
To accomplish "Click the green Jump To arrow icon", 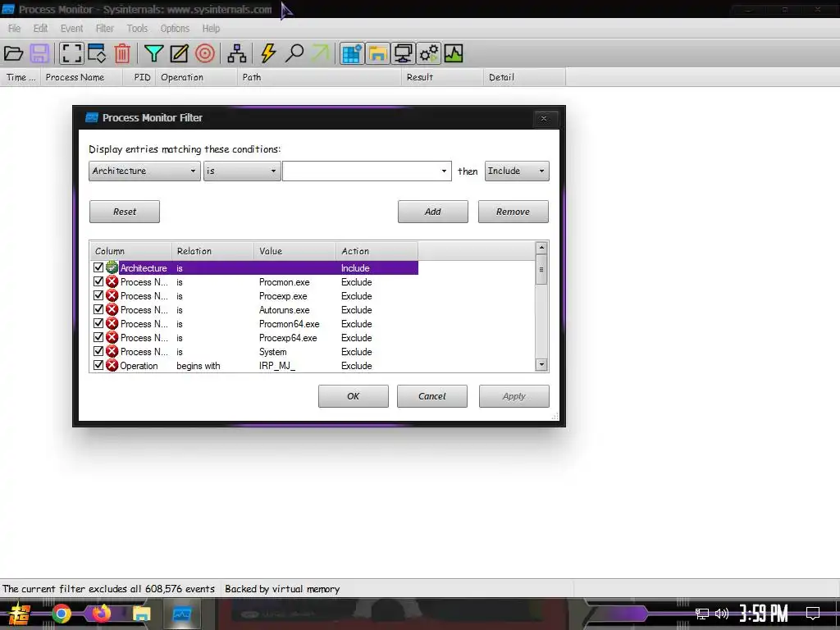I will (321, 53).
